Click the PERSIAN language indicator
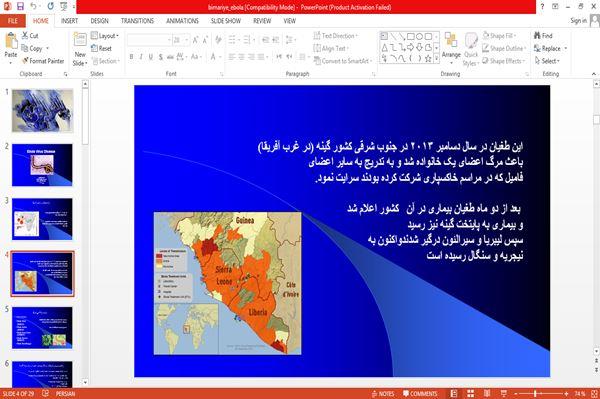 (65, 394)
